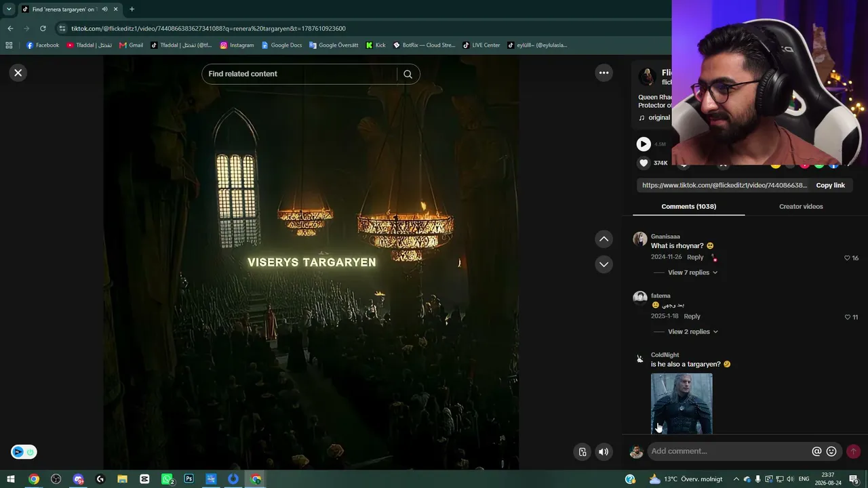Expand View 7 replies under Gnanisaaa
The image size is (868, 488).
tap(692, 272)
